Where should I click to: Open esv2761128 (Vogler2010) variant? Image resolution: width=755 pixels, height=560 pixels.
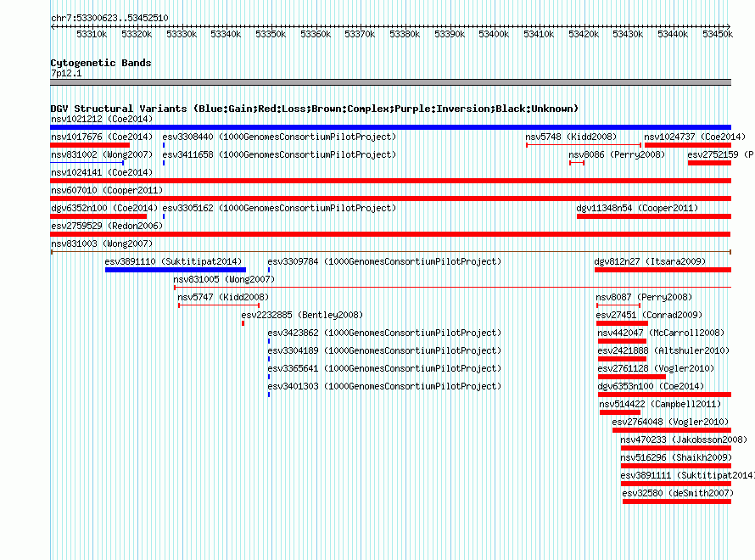click(656, 368)
